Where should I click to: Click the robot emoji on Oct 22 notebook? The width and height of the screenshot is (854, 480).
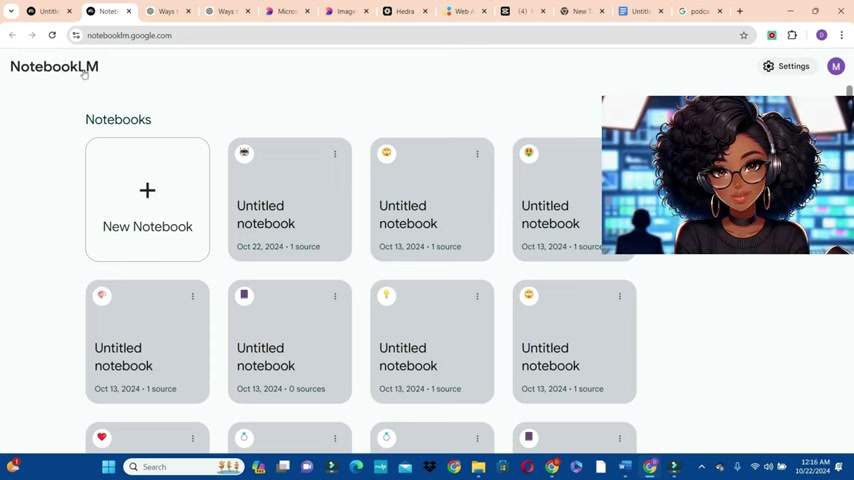pyautogui.click(x=245, y=153)
